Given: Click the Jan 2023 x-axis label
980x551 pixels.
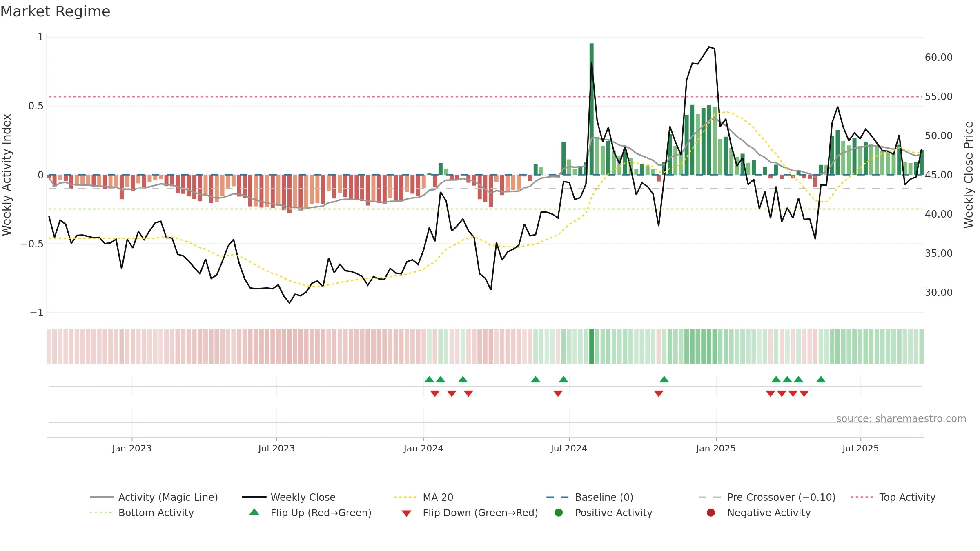Looking at the screenshot, I should click(132, 448).
